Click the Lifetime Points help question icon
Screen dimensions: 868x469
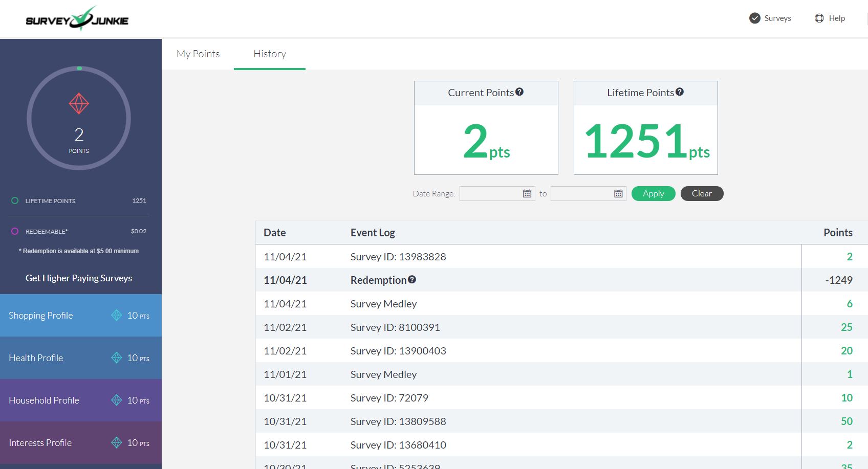point(680,92)
